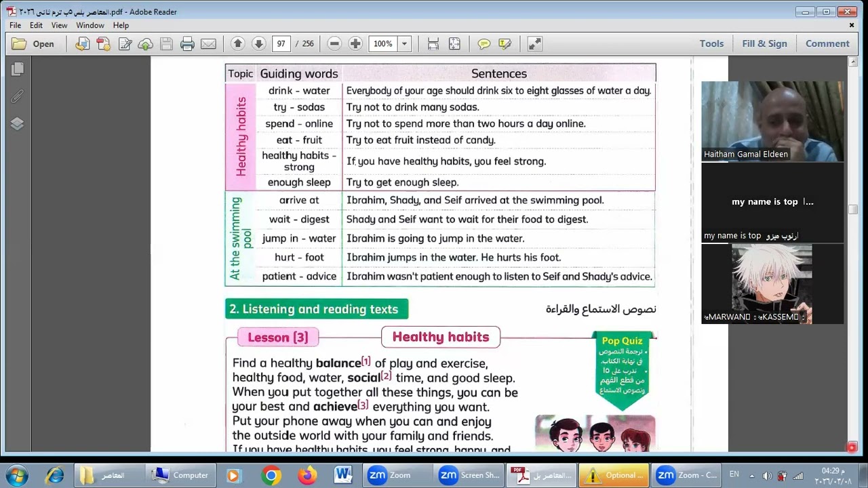Zoom in with the plus button

tap(355, 43)
